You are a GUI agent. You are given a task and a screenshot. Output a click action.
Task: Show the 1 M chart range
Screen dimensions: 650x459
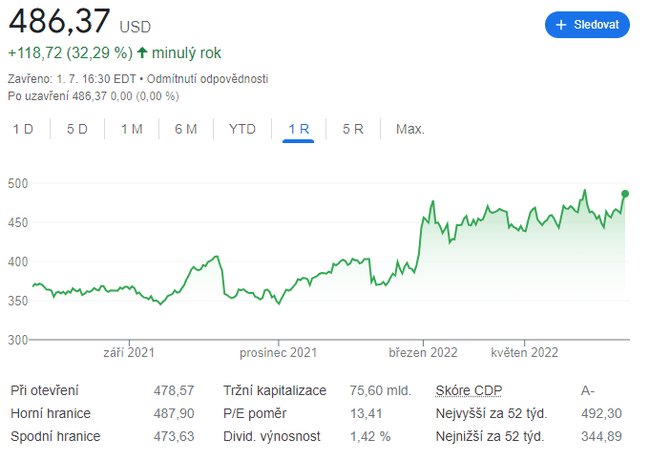[x=131, y=129]
